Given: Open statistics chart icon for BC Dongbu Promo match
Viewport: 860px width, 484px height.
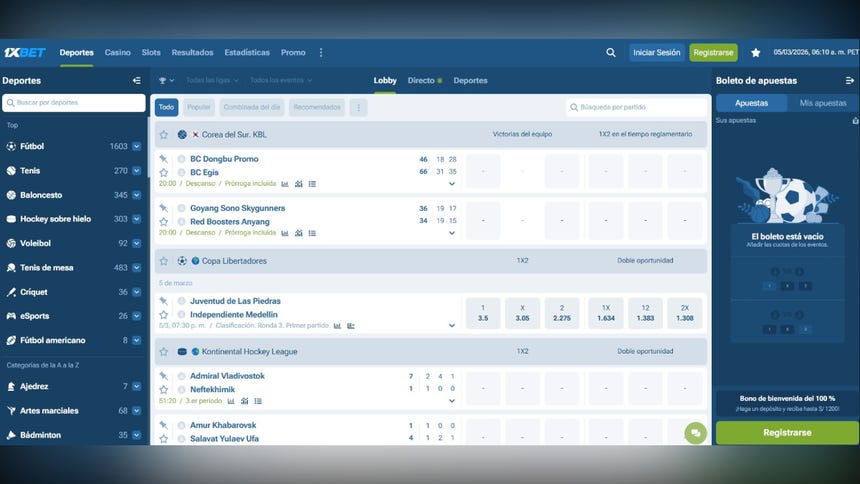Looking at the screenshot, I should [x=285, y=184].
